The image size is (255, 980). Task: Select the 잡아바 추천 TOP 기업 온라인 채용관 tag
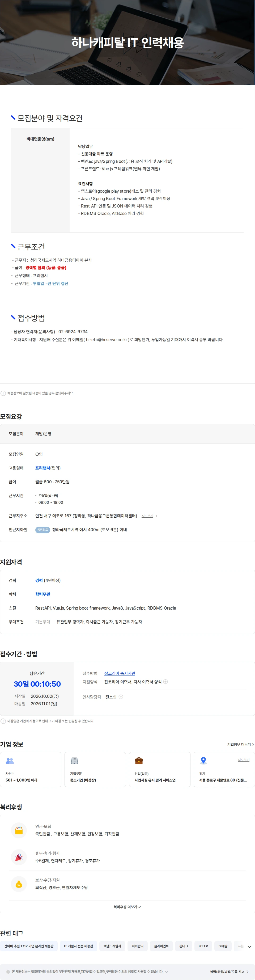(29, 946)
